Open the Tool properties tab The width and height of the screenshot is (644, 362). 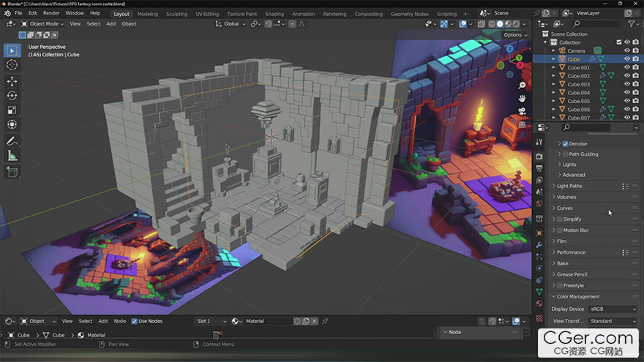539,142
